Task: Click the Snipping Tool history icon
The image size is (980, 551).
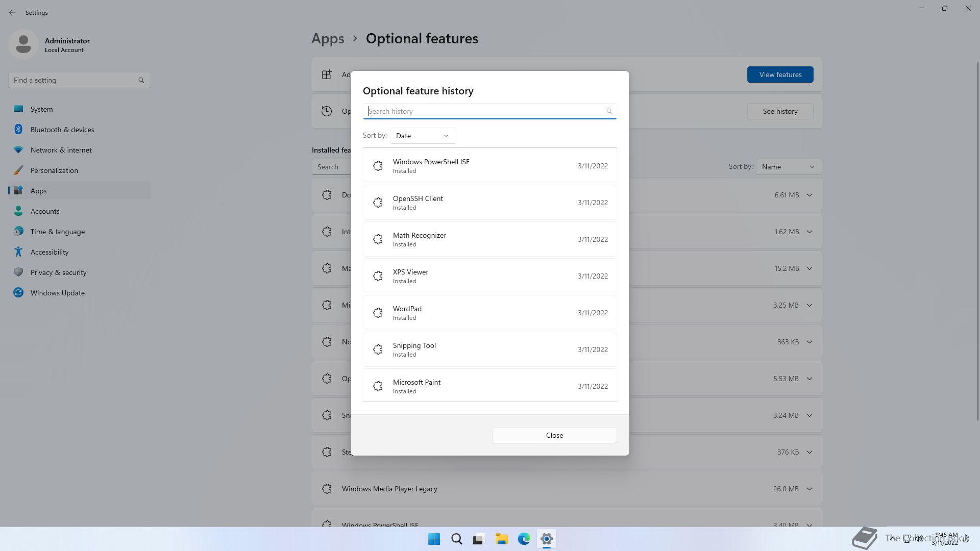Action: coord(378,349)
